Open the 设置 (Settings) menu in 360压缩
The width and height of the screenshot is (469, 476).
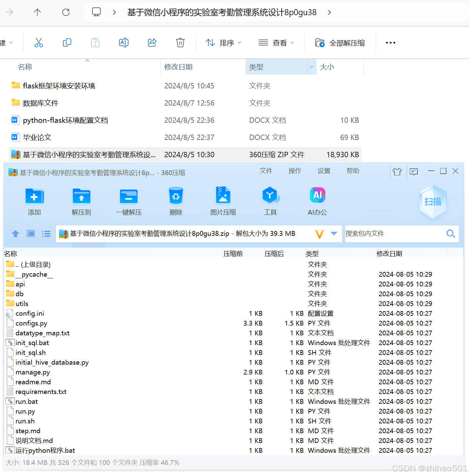point(324,171)
